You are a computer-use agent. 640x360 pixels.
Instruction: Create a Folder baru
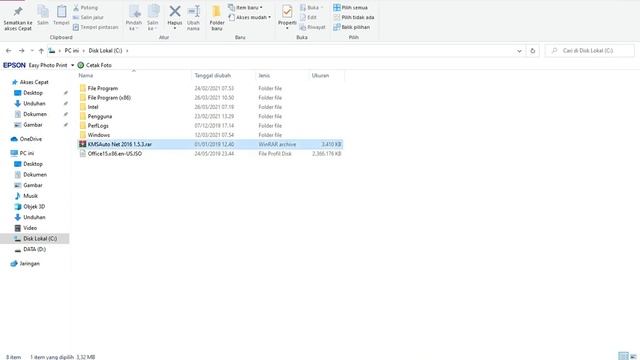(x=217, y=18)
